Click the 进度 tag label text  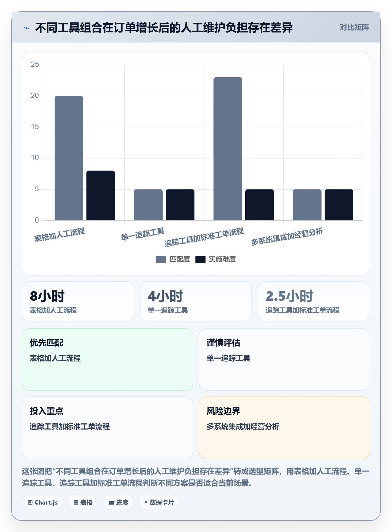point(122,503)
